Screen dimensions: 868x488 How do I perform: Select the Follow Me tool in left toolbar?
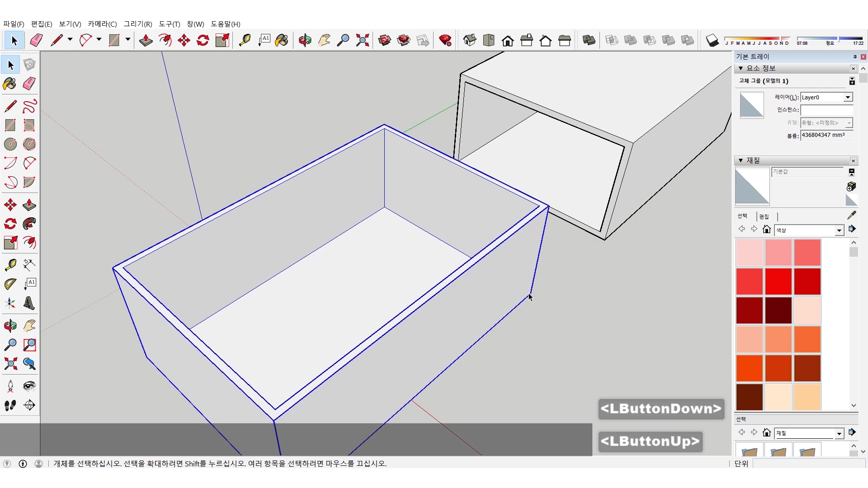(x=29, y=224)
